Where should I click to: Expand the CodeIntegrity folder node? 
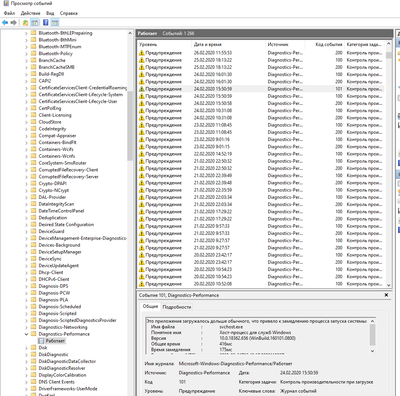[x=26, y=129]
